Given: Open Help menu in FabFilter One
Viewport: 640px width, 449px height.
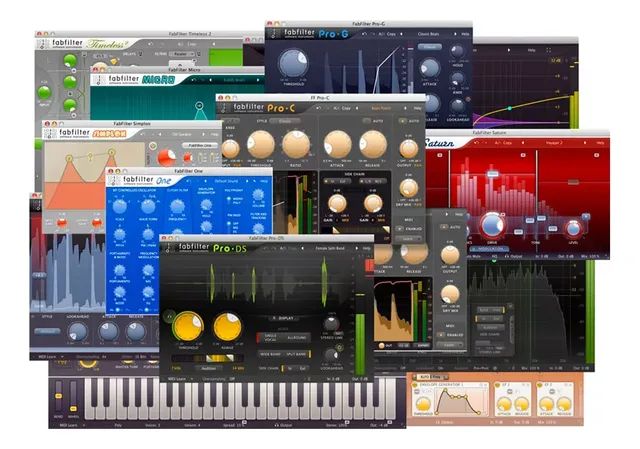Looking at the screenshot, I should coord(264,181).
